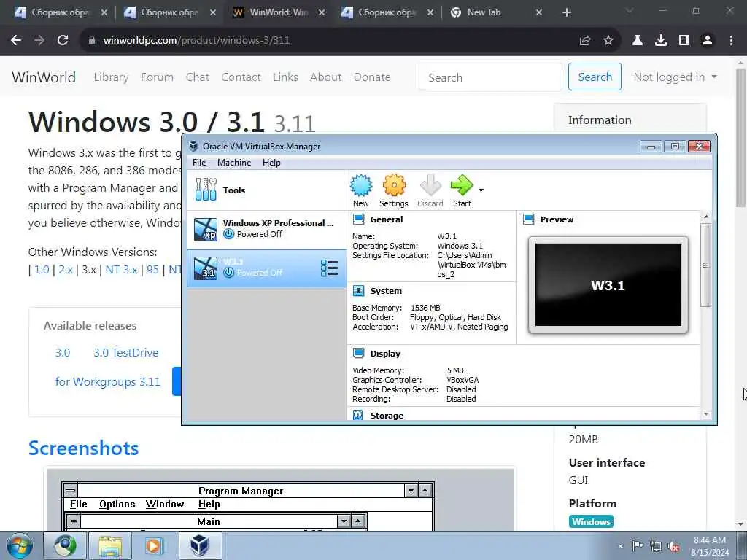Click the taskbar clock date
747x560 pixels.
click(x=710, y=546)
